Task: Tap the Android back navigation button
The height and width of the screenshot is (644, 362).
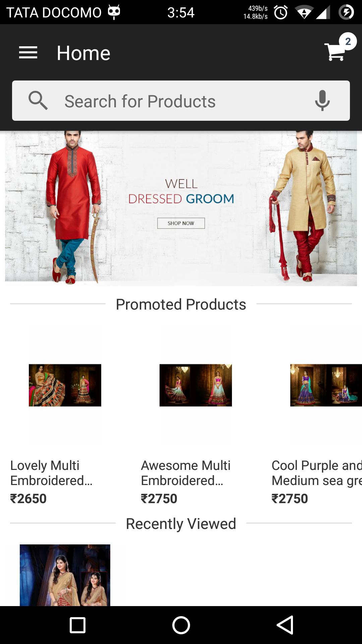Action: pos(285,625)
